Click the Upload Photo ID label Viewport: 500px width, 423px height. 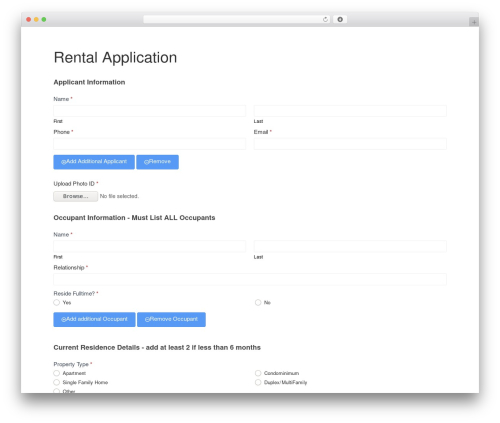74,184
